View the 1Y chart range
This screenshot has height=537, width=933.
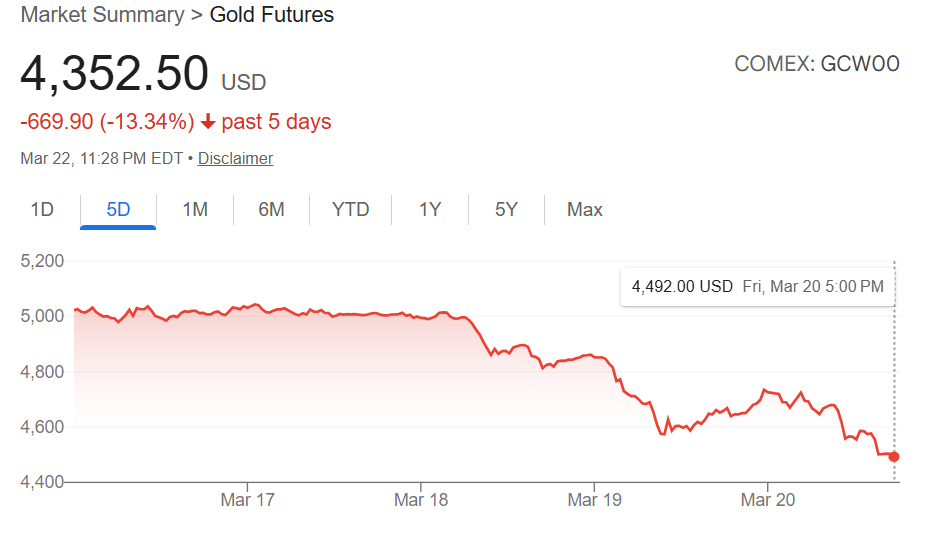coord(430,209)
